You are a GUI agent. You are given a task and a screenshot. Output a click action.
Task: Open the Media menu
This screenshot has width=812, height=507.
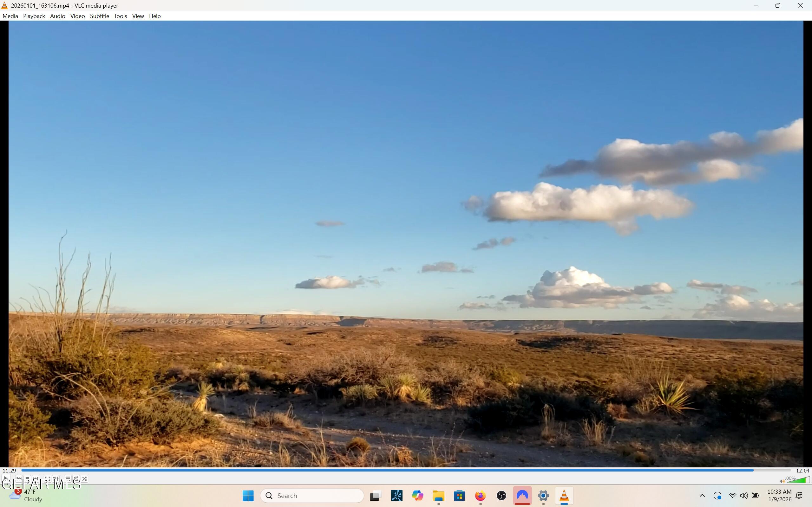click(10, 16)
